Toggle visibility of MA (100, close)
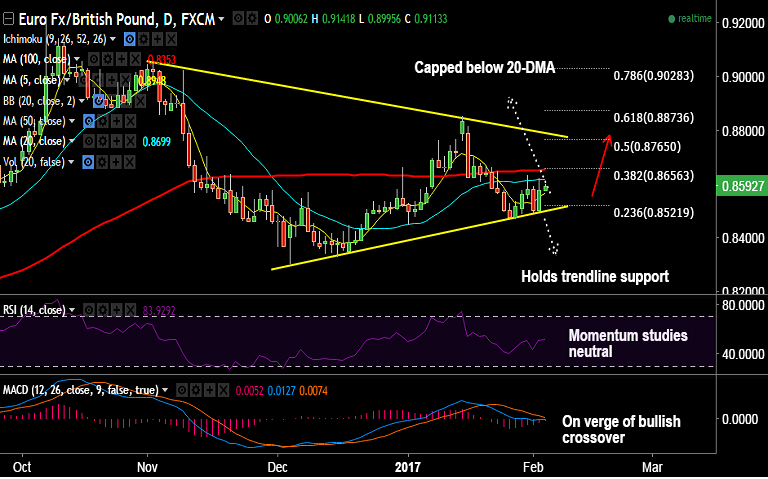768x479 pixels. coord(94,59)
